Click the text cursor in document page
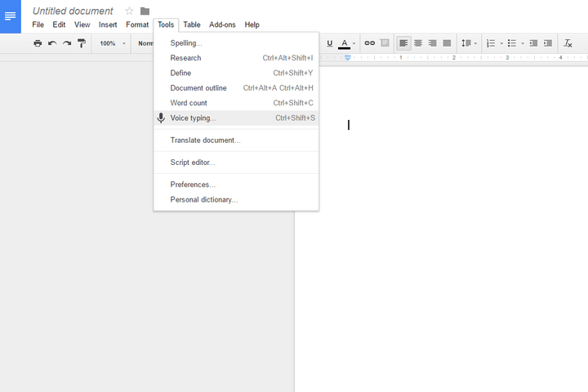Viewport: 588px width, 392px height. (x=349, y=125)
